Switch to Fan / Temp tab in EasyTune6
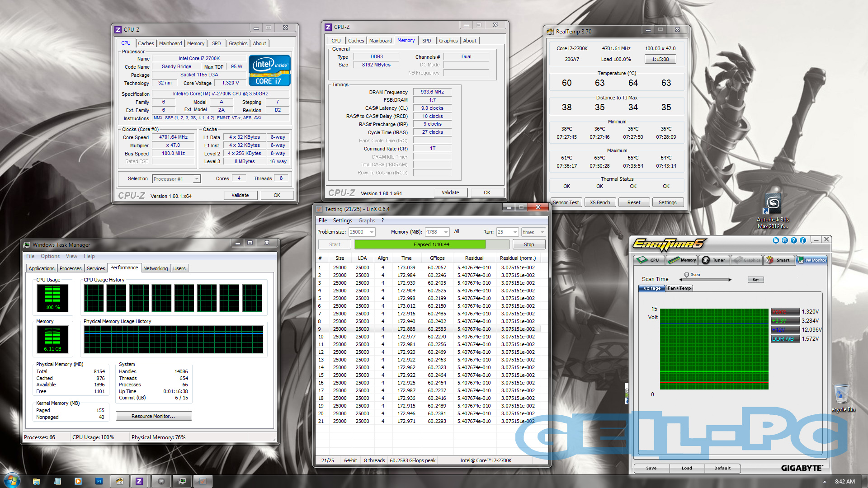Image resolution: width=868 pixels, height=488 pixels. [x=679, y=288]
